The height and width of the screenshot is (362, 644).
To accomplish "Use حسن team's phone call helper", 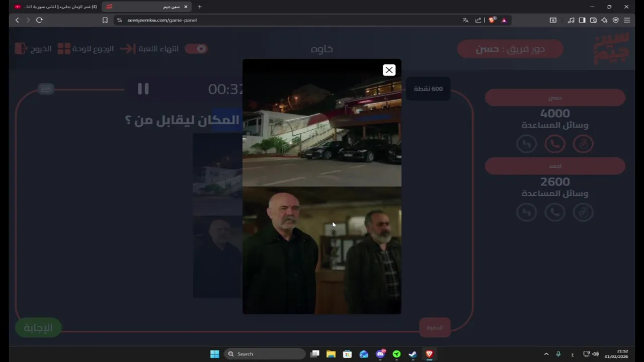I will [555, 144].
